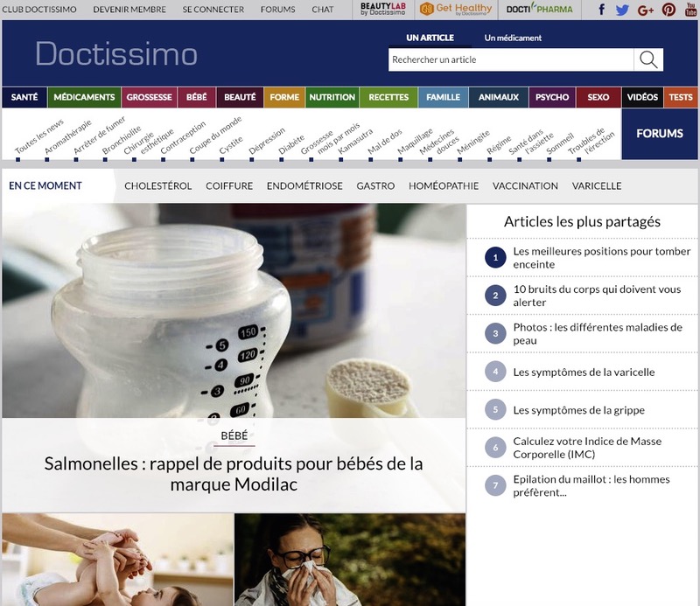Open the MÉDICAMENTS section
The image size is (700, 606).
(x=84, y=97)
